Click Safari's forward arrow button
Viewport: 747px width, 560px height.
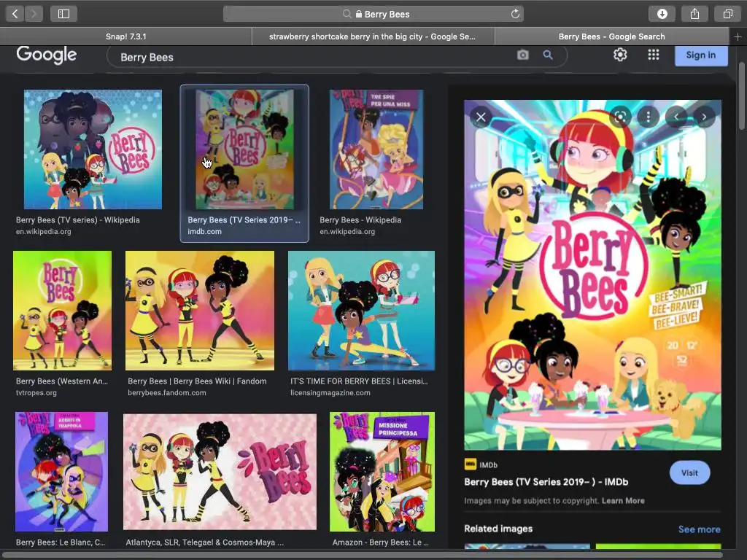[x=34, y=14]
